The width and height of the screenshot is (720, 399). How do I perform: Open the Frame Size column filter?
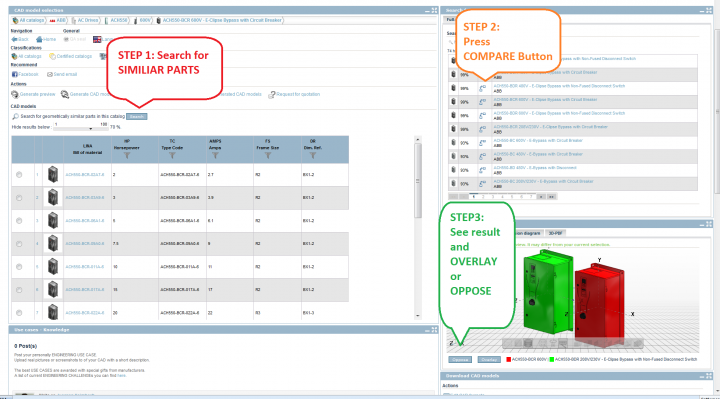[x=268, y=156]
